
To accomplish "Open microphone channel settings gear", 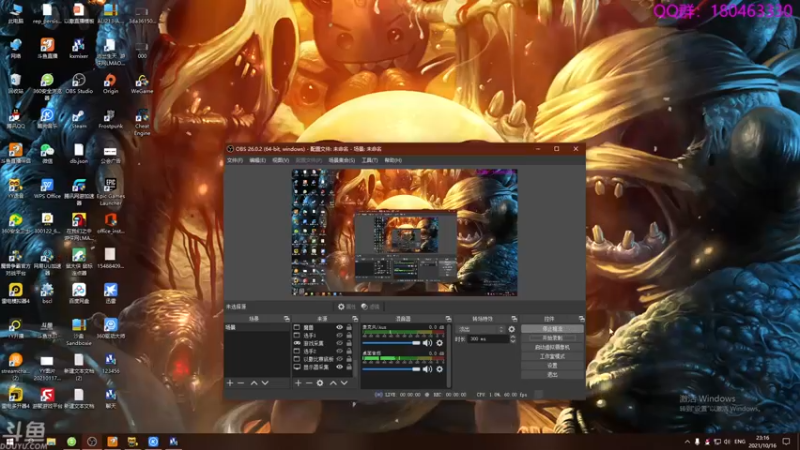I will pos(439,343).
